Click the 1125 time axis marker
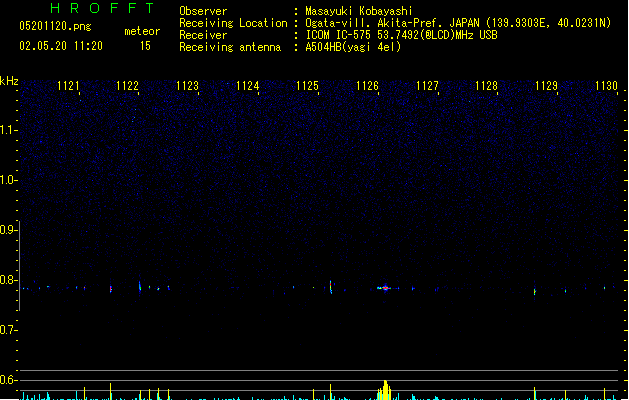Screen dimensions: 629x400 [307, 86]
